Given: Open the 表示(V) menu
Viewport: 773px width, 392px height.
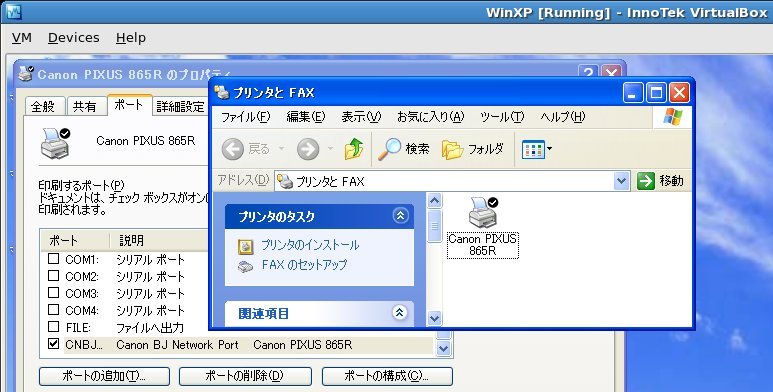Looking at the screenshot, I should pyautogui.click(x=361, y=117).
